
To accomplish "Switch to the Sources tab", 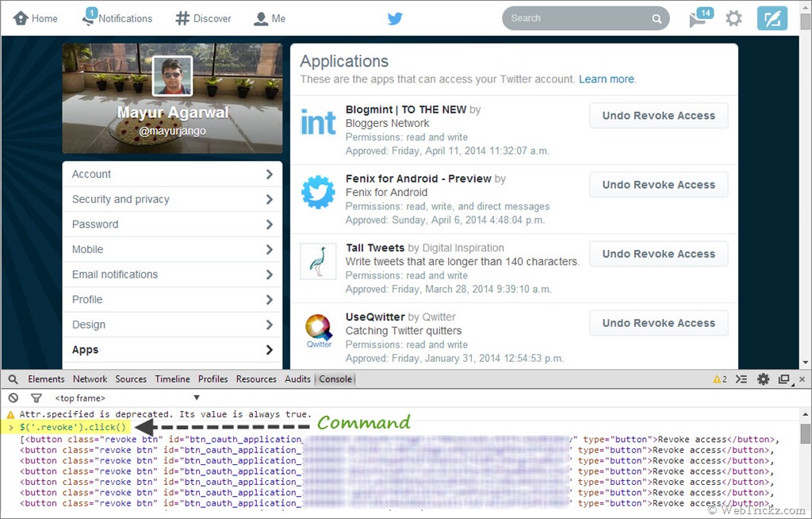I will [131, 379].
